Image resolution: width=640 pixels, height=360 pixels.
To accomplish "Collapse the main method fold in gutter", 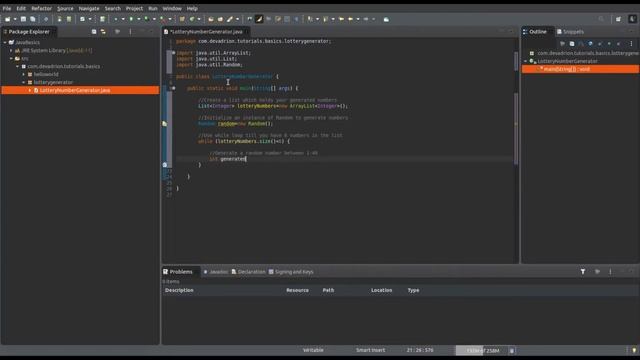I will (x=173, y=88).
